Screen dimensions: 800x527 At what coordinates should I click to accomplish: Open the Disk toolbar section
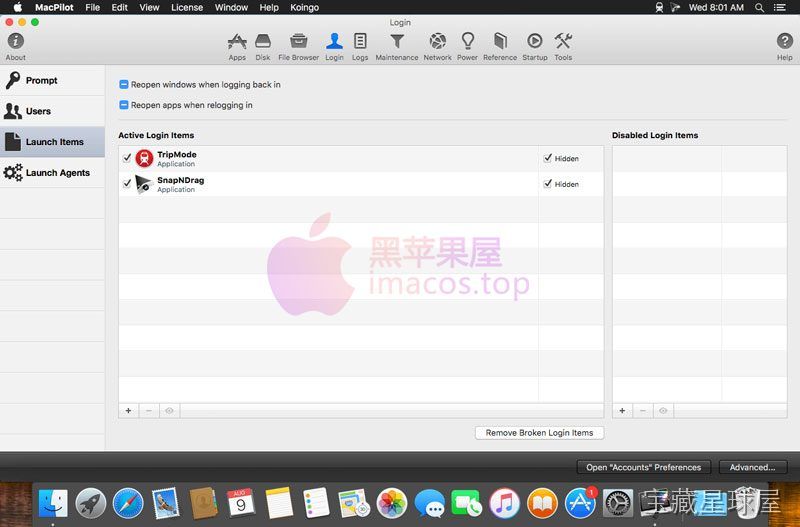(x=263, y=46)
